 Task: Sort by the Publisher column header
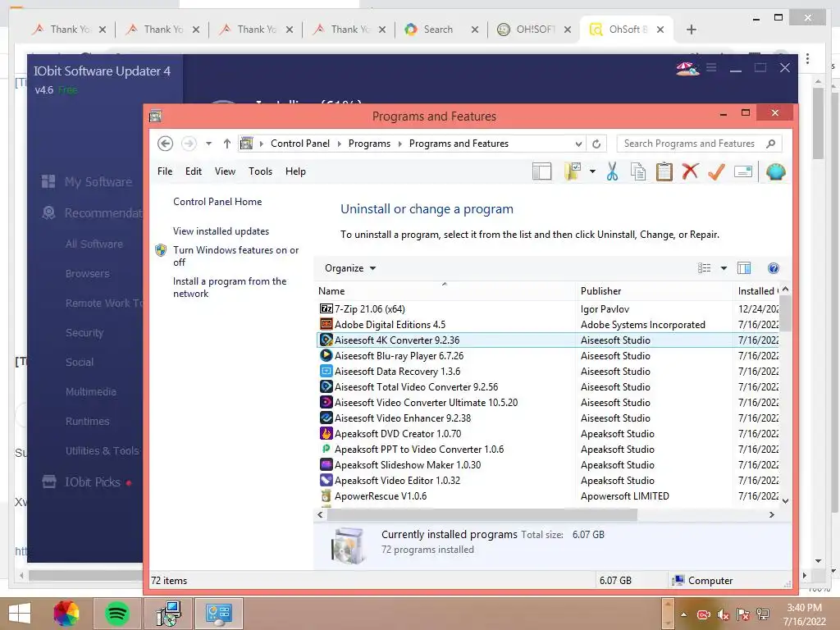[654, 291]
